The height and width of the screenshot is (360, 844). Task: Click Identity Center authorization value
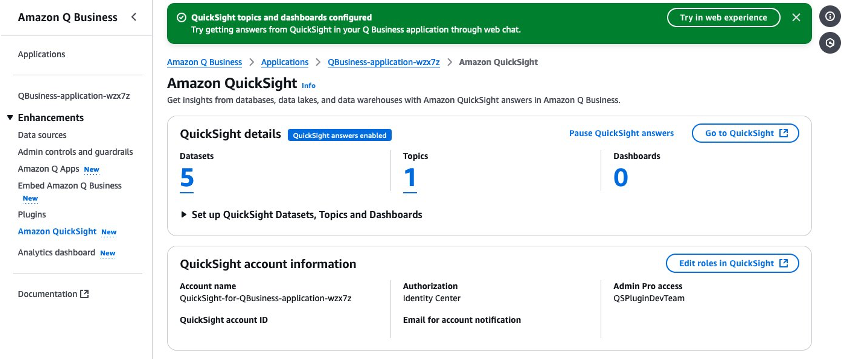[x=432, y=298]
